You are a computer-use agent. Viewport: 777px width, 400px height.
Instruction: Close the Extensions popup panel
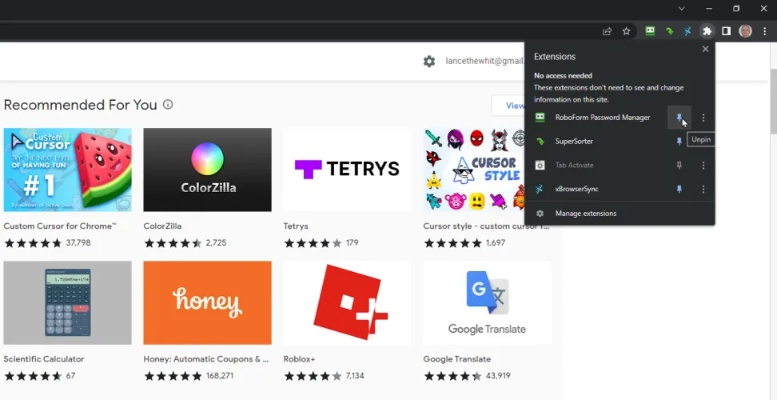pos(705,49)
